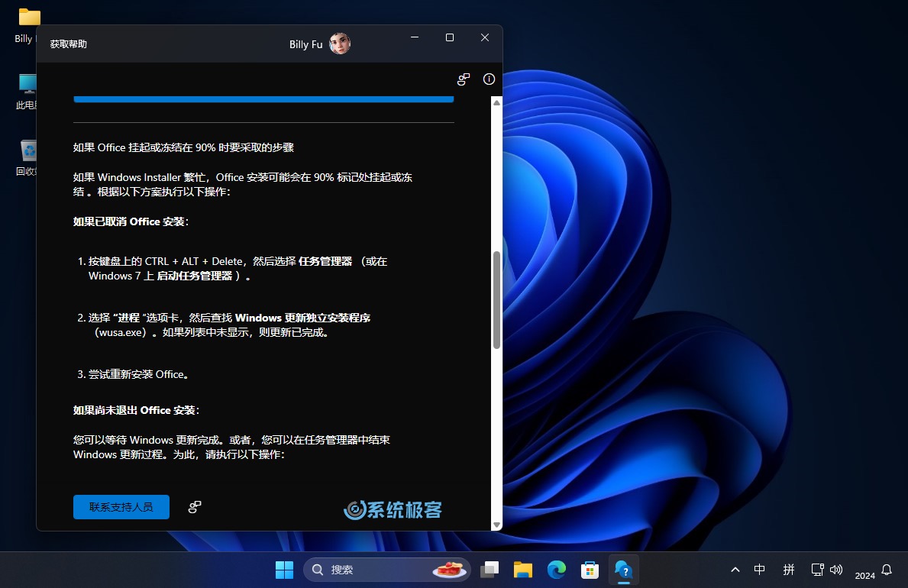The height and width of the screenshot is (588, 908).
Task: Click the contact-support person icon in header
Action: pyautogui.click(x=464, y=79)
